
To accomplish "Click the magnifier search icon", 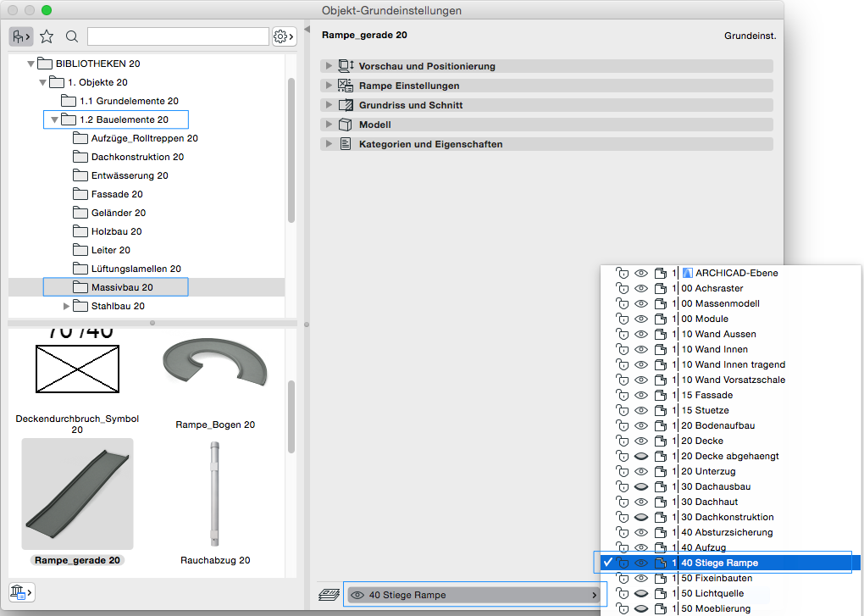I will click(x=72, y=36).
